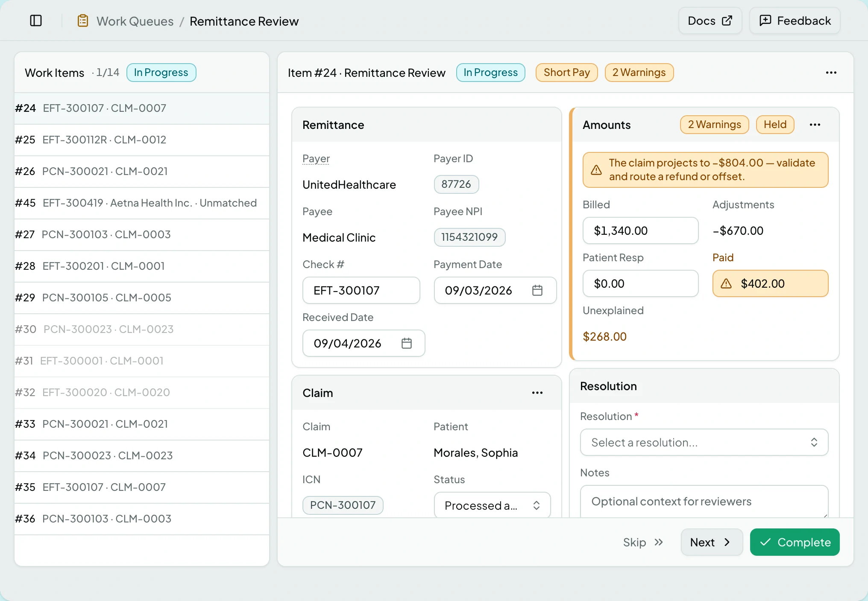Click the ICN chip PCN-300107

(x=343, y=505)
